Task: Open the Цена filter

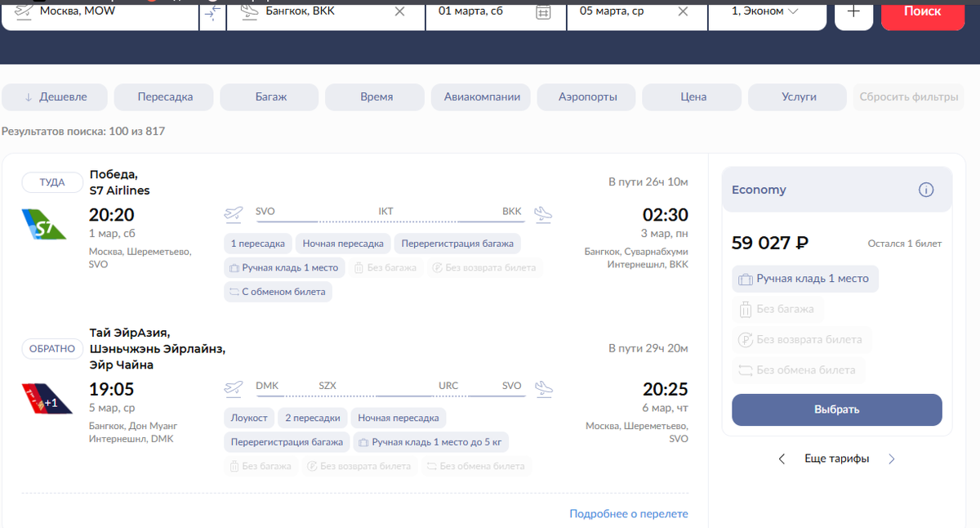Action: tap(693, 96)
